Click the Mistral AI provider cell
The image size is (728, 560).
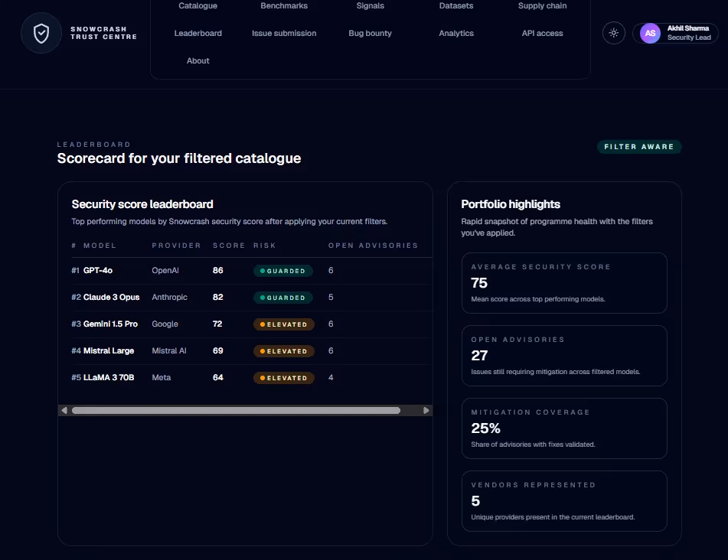[169, 350]
